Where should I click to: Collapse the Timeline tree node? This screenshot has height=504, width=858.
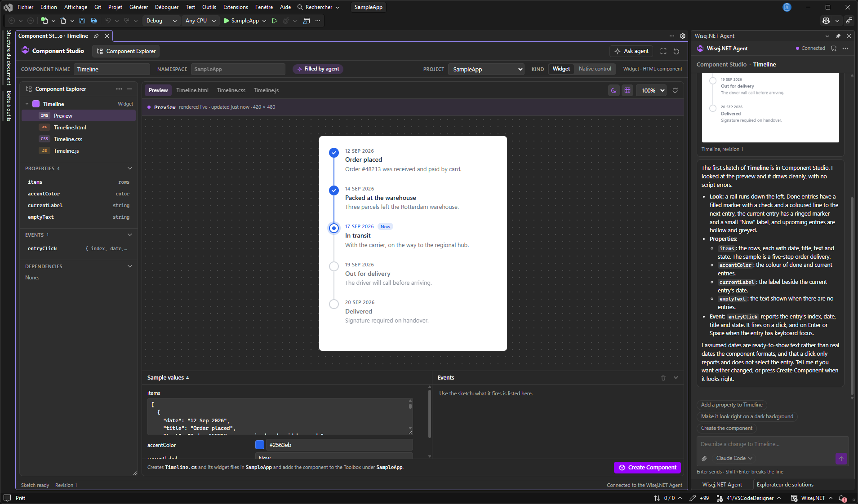pyautogui.click(x=27, y=104)
